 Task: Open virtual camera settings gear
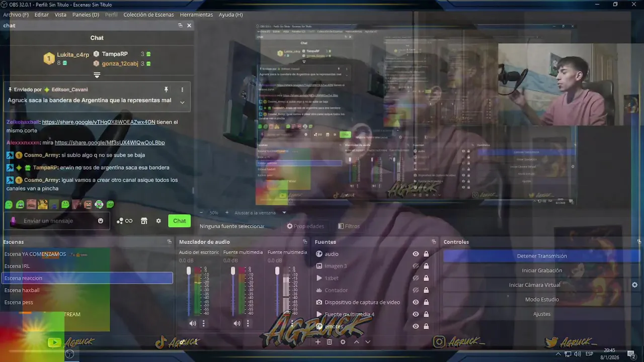(634, 285)
